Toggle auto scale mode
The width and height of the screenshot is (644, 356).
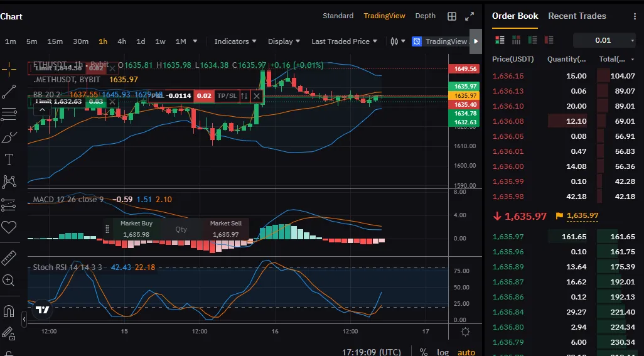point(466,352)
